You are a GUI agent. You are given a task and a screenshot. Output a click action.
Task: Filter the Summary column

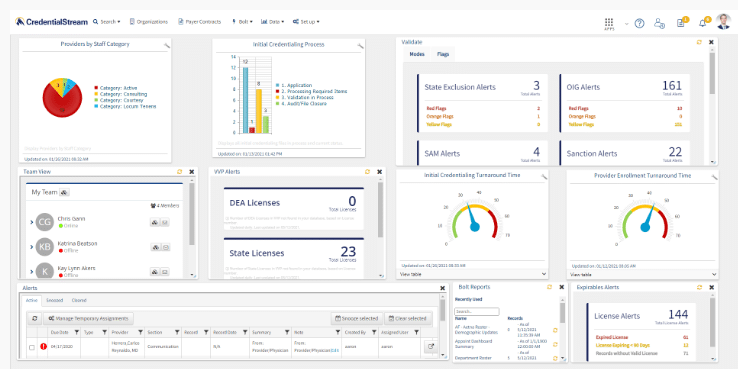tap(287, 332)
